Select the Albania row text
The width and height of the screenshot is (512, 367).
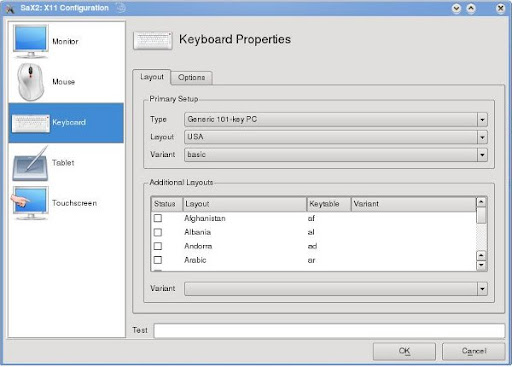point(197,232)
